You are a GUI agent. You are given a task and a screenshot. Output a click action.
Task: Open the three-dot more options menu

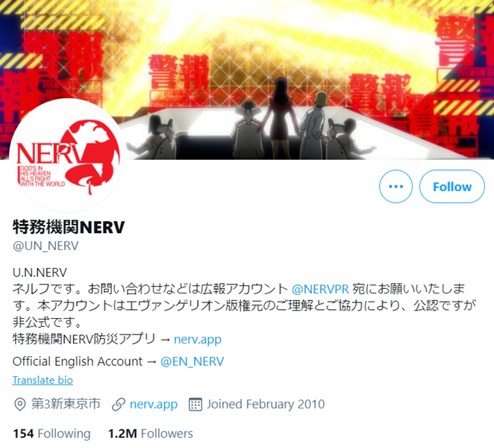[x=395, y=187]
